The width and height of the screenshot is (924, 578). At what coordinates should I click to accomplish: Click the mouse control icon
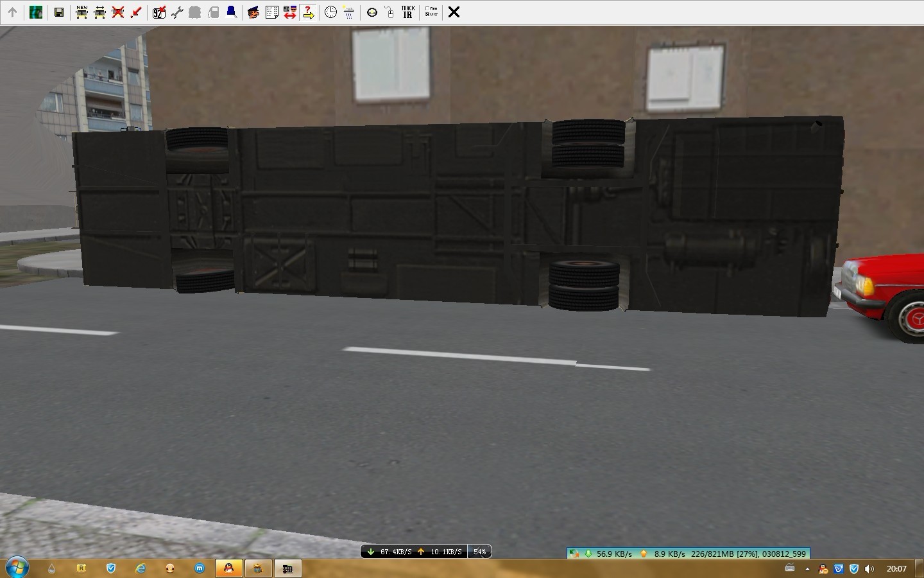point(389,12)
